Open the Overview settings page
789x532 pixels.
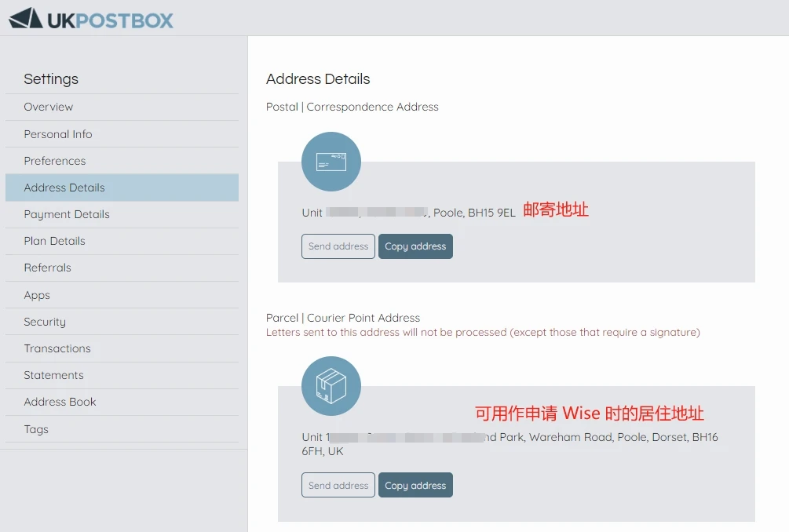49,107
